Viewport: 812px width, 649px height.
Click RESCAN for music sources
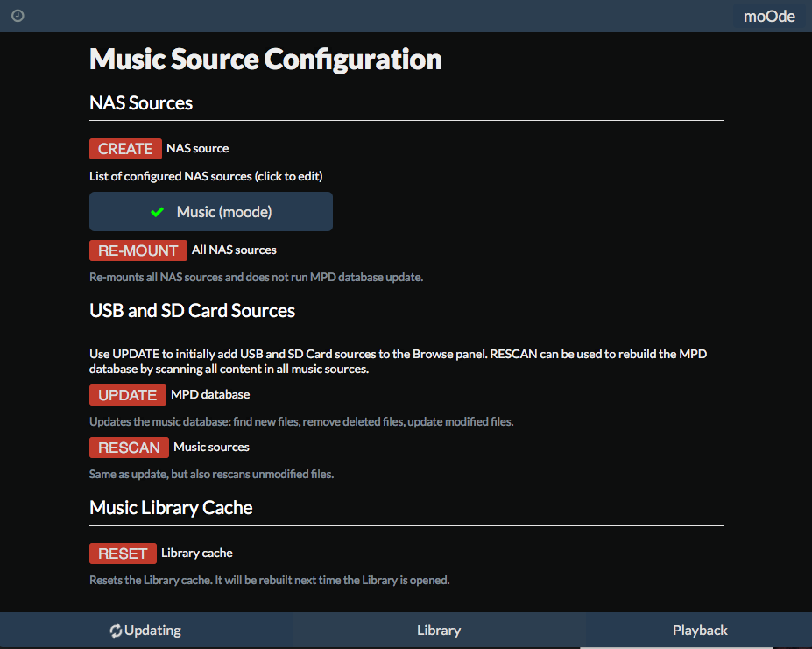tap(129, 447)
